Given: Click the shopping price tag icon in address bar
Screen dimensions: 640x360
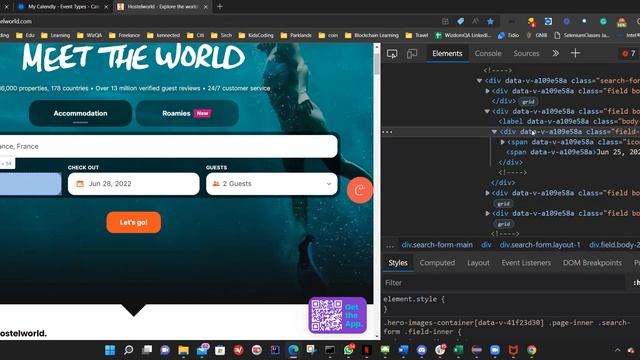Looking at the screenshot, I should point(460,21).
